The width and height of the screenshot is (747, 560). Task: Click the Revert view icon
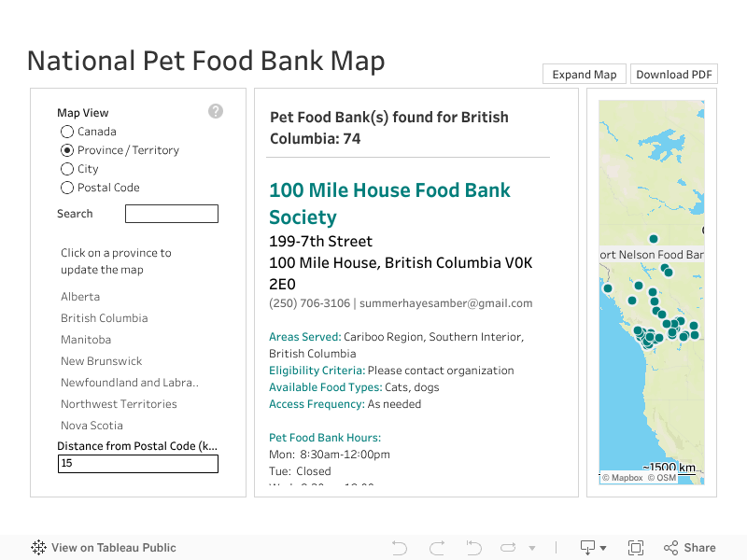tap(473, 548)
